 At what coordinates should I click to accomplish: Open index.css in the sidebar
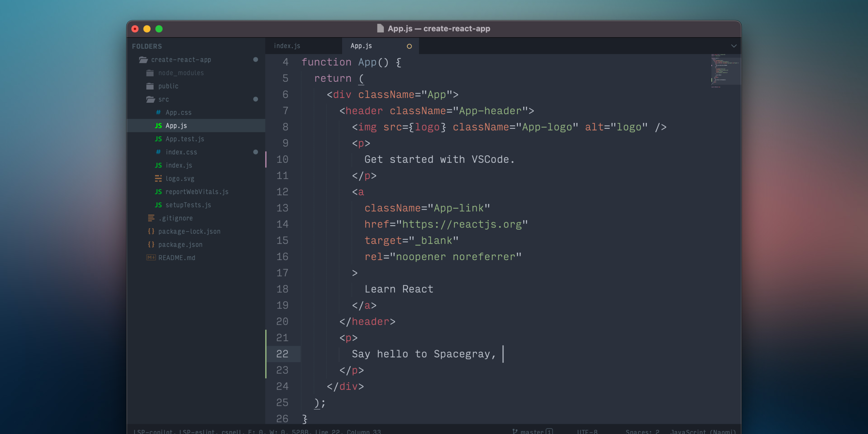[x=181, y=152]
